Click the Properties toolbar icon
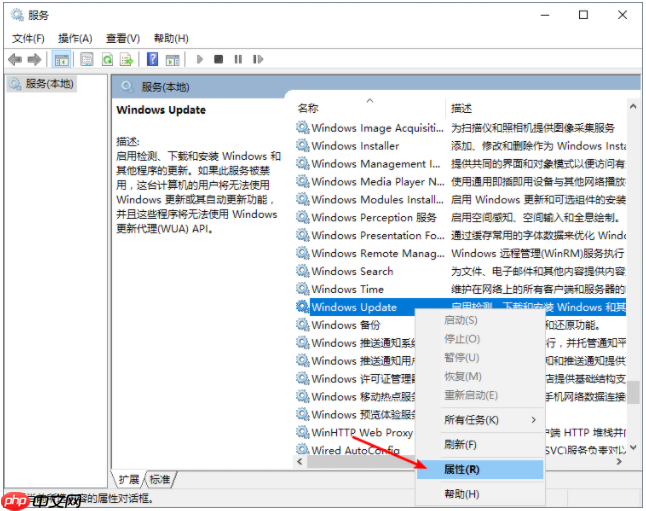The height and width of the screenshot is (511, 646). [87, 59]
